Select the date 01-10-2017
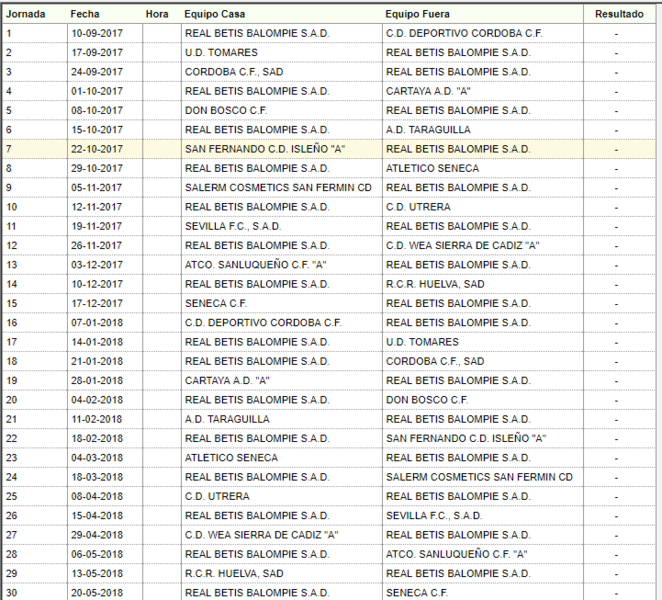The width and height of the screenshot is (662, 600). point(97,91)
